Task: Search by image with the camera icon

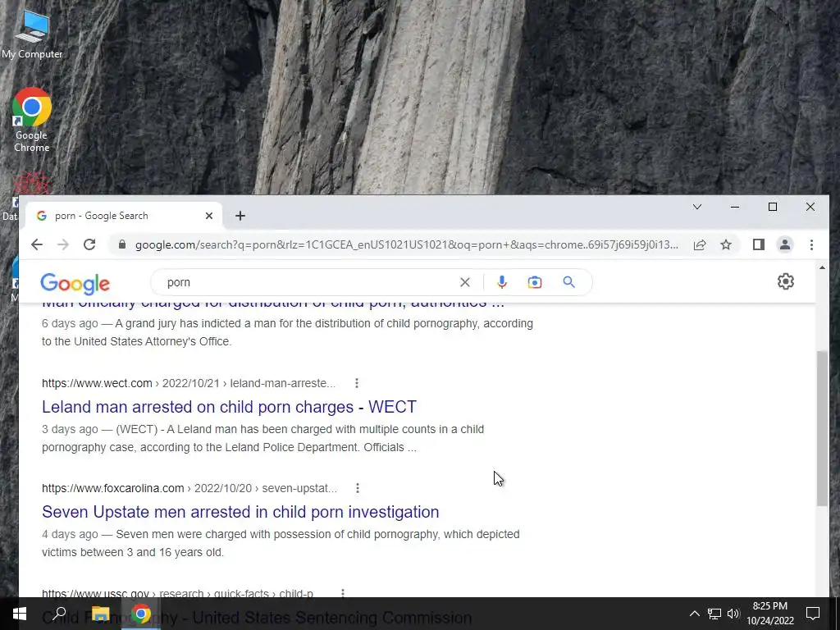Action: tap(535, 282)
